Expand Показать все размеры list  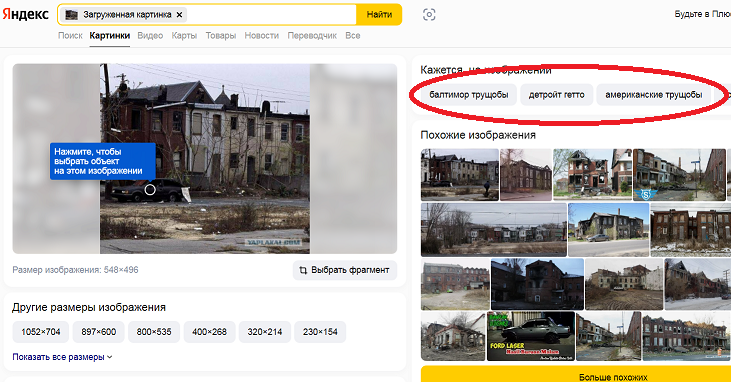[62, 357]
